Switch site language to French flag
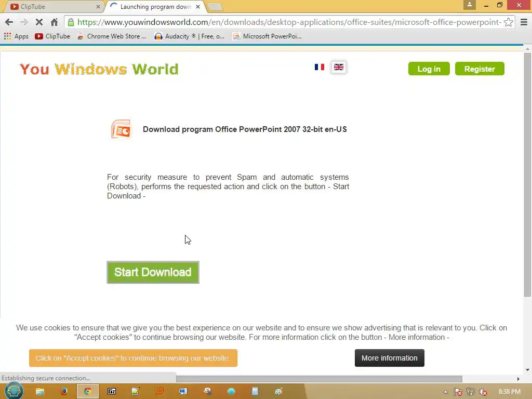Image resolution: width=532 pixels, height=399 pixels. point(320,67)
